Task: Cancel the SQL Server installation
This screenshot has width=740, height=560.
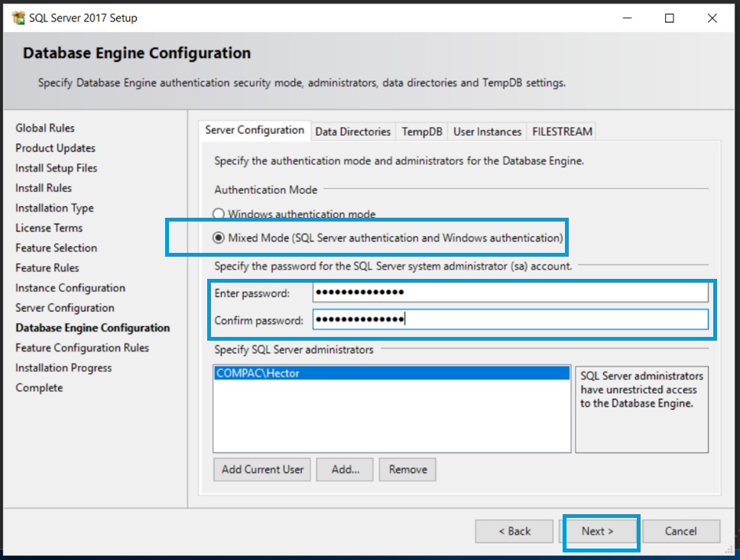Action: tap(681, 531)
